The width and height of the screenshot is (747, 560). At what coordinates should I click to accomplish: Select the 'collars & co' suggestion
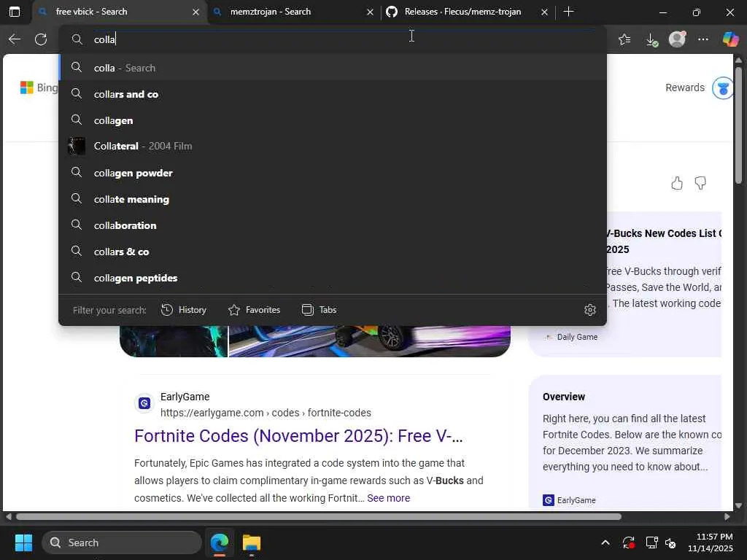tap(333, 252)
